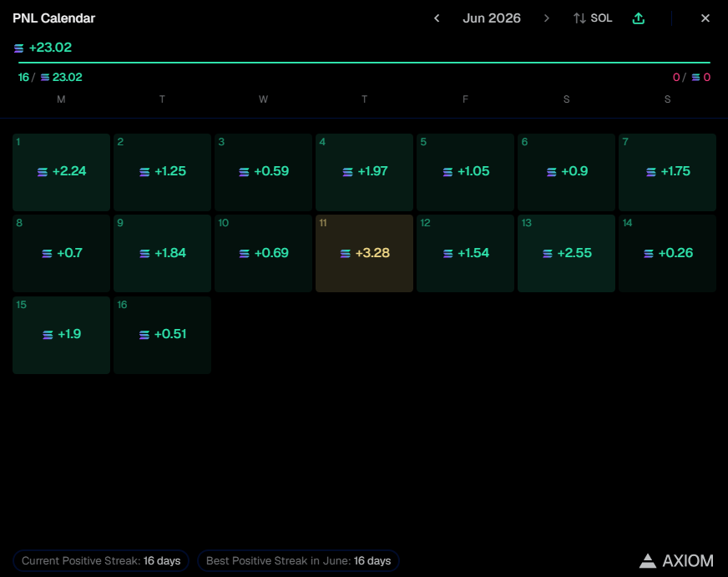
Task: Click the June 14 day showing +0.26
Action: coord(667,254)
